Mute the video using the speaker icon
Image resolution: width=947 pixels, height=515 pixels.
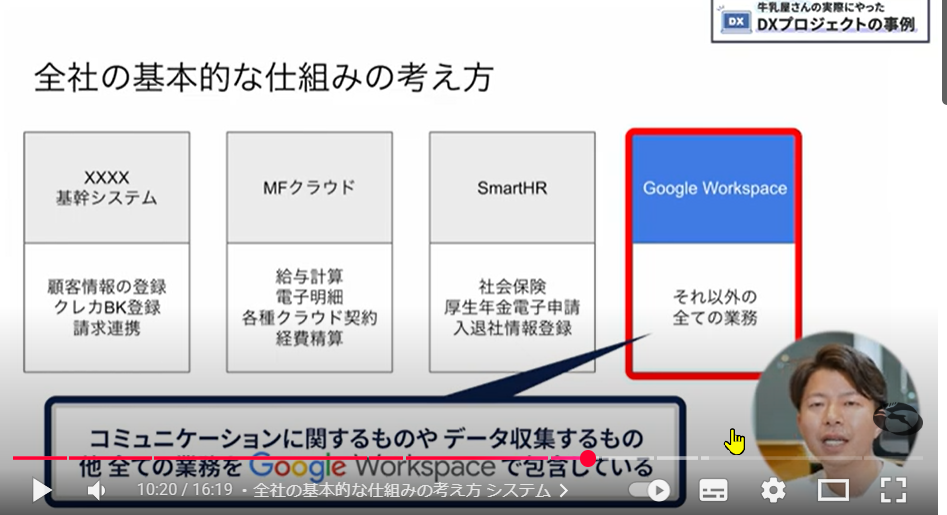(96, 490)
